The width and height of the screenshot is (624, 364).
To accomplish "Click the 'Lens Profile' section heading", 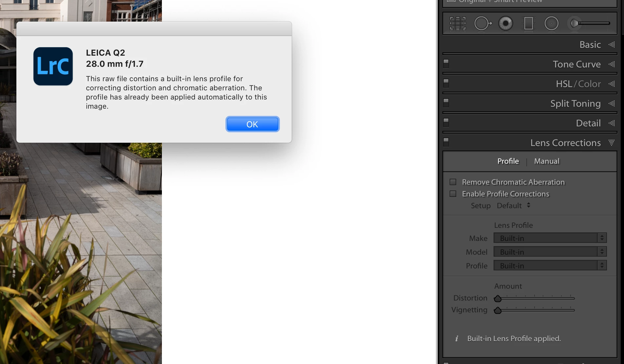I will (x=513, y=225).
